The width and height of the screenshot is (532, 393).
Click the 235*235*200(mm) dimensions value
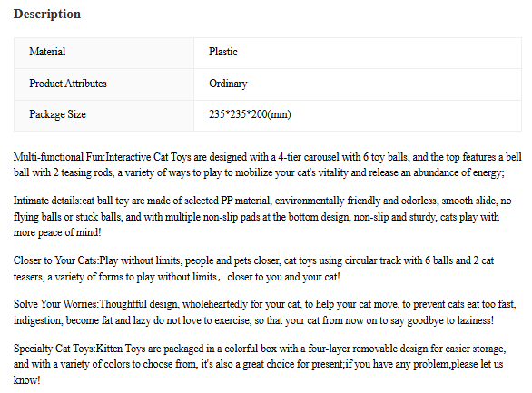(x=250, y=114)
